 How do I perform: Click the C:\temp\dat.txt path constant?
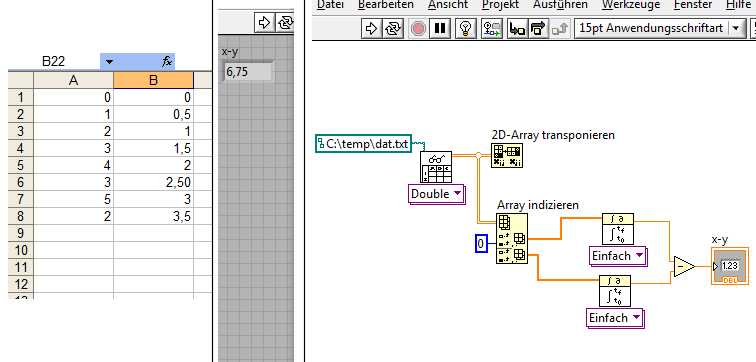364,143
